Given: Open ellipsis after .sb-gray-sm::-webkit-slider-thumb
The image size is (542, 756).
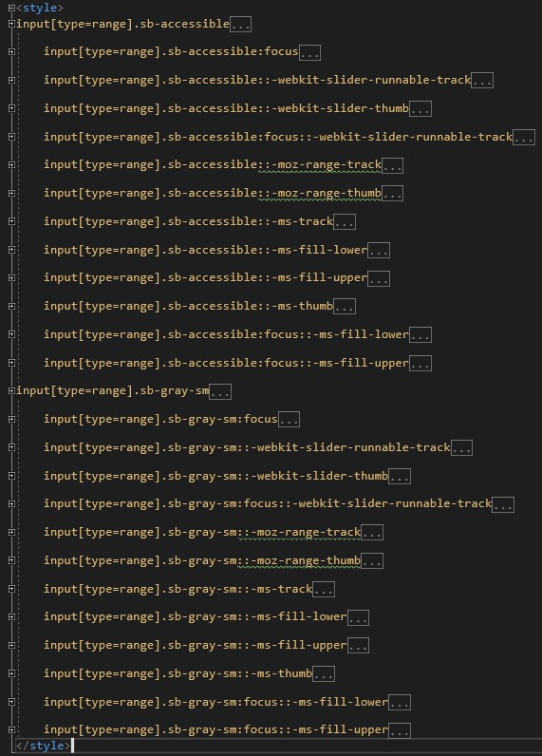Looking at the screenshot, I should 400,477.
